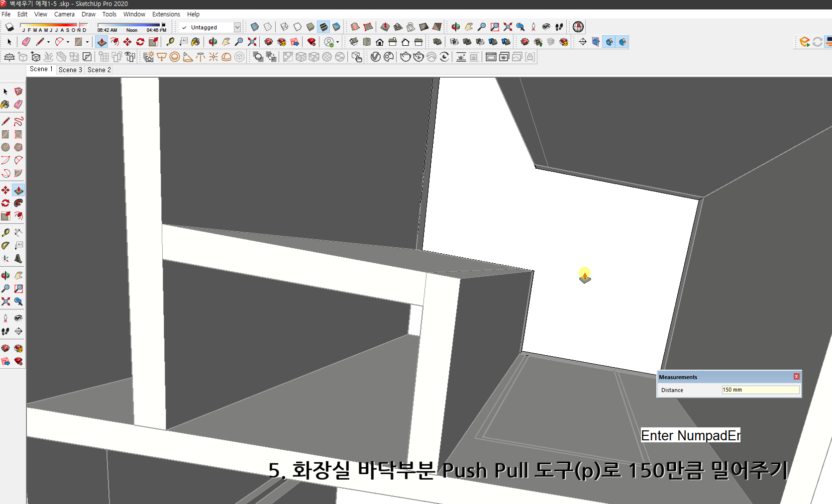This screenshot has width=832, height=504.
Task: Click the sign-in account button
Action: [x=328, y=42]
